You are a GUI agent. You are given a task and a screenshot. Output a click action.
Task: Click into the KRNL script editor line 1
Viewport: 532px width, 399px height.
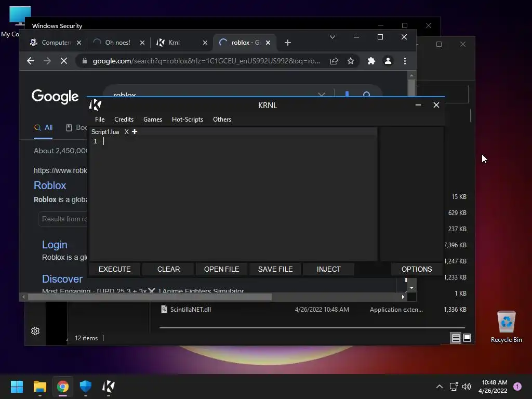coord(237,141)
